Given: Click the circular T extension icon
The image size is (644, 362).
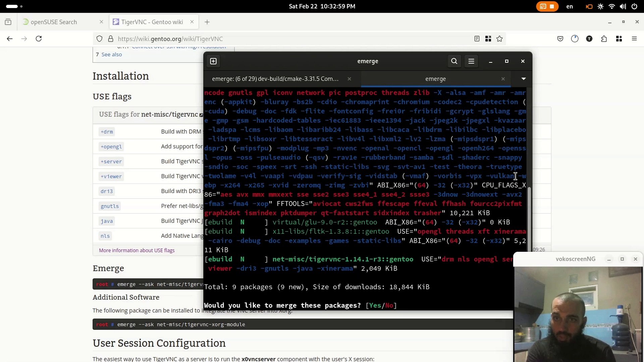Looking at the screenshot, I should [589, 39].
